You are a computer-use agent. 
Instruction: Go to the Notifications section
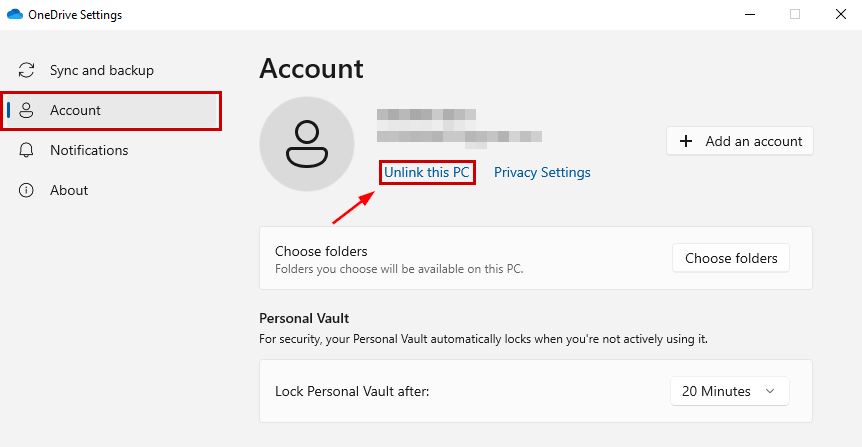(x=89, y=151)
